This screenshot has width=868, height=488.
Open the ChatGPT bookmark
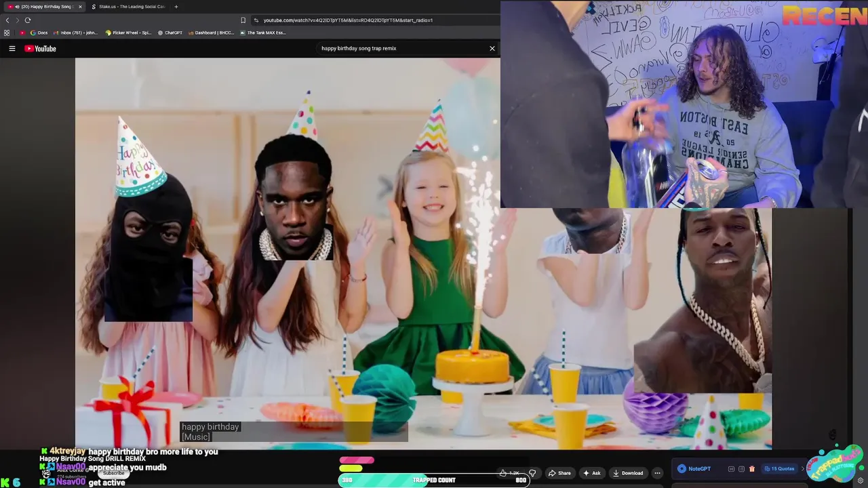(x=170, y=33)
